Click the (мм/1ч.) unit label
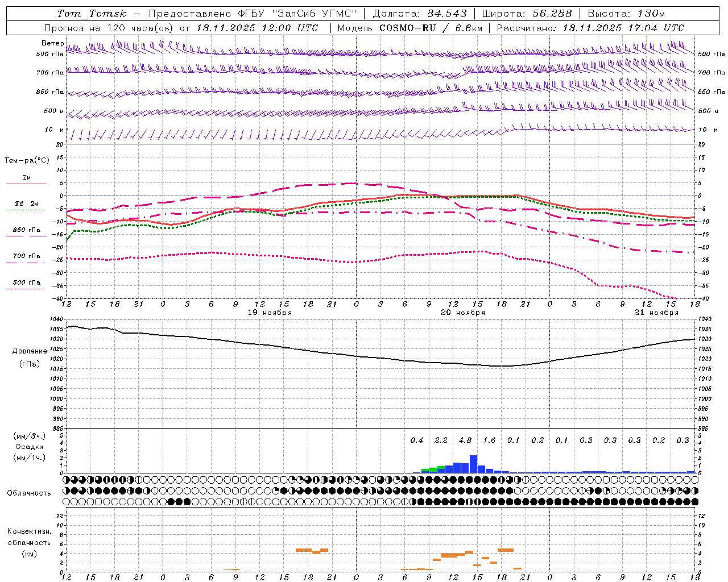This screenshot has height=582, width=728. pyautogui.click(x=29, y=458)
